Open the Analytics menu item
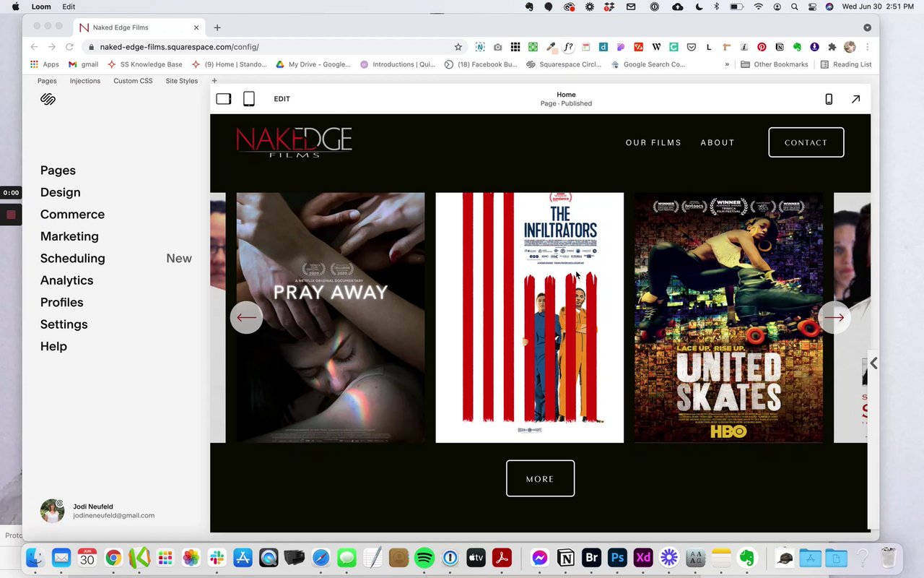This screenshot has height=578, width=924. coord(66,280)
